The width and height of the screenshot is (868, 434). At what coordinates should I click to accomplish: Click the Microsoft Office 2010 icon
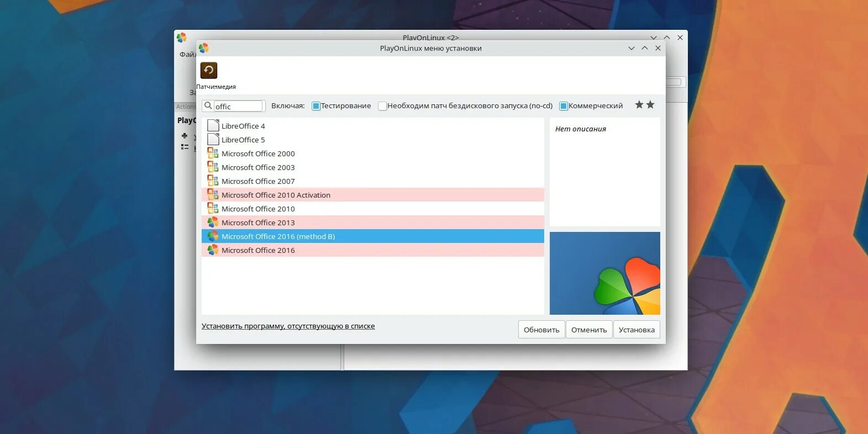[213, 208]
